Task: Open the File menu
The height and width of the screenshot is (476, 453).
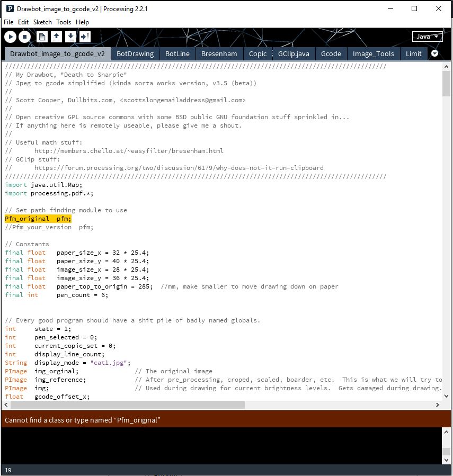Action: point(9,22)
